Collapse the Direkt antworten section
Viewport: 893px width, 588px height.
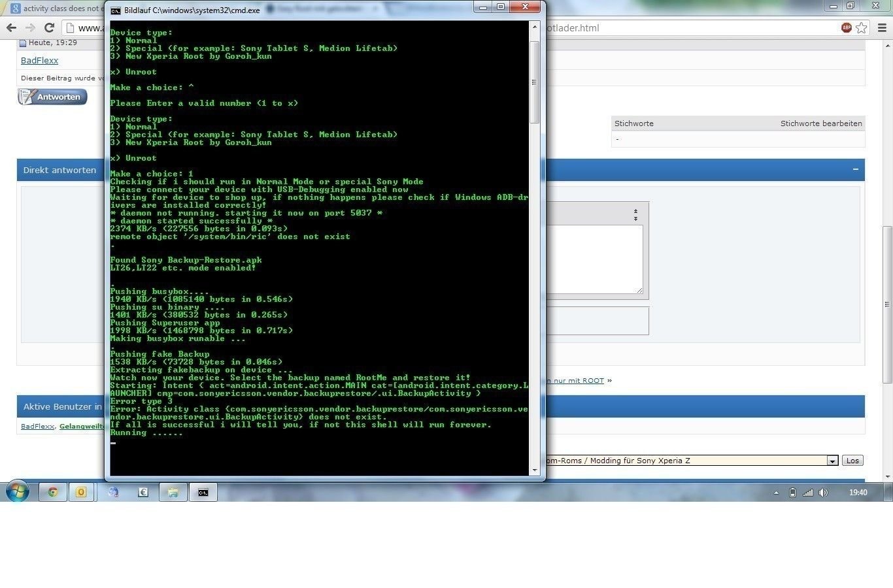(x=855, y=169)
